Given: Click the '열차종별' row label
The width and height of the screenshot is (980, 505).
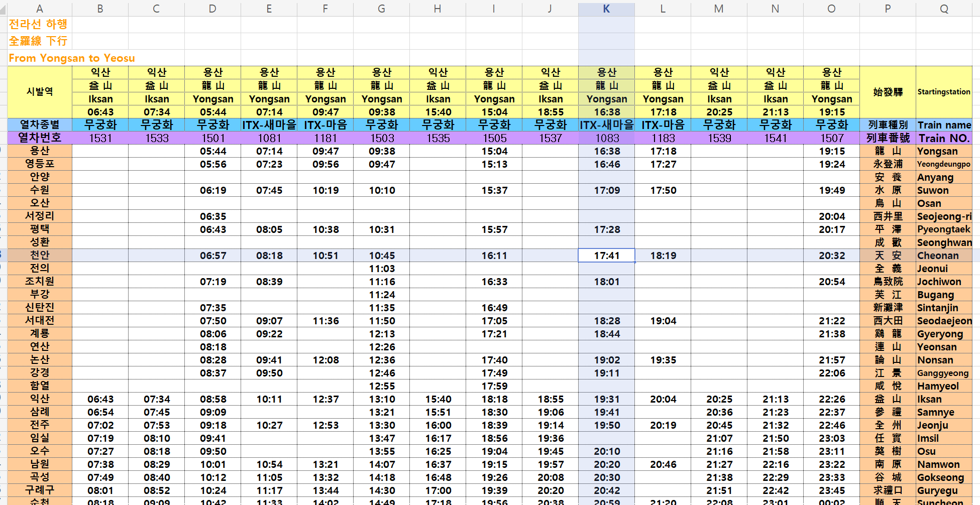Looking at the screenshot, I should 40,124.
